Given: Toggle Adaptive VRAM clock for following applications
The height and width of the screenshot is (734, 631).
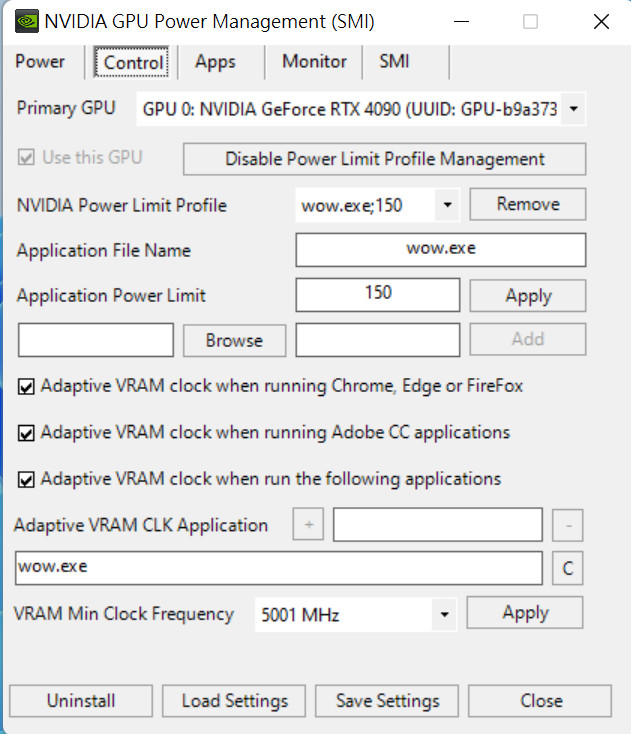Looking at the screenshot, I should (x=26, y=480).
